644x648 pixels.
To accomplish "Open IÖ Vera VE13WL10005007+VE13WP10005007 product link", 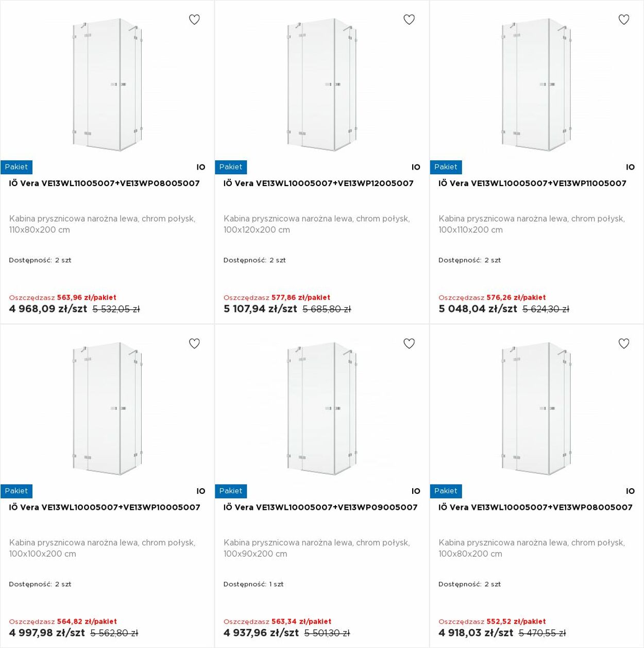I will pyautogui.click(x=105, y=507).
